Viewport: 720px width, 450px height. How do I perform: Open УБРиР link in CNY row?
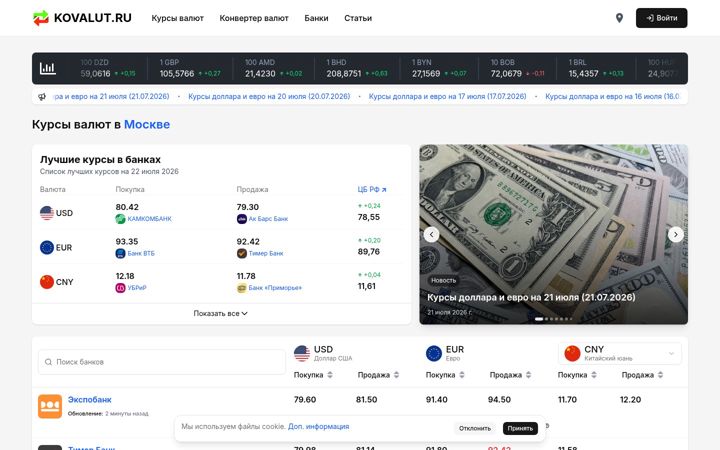(x=137, y=288)
